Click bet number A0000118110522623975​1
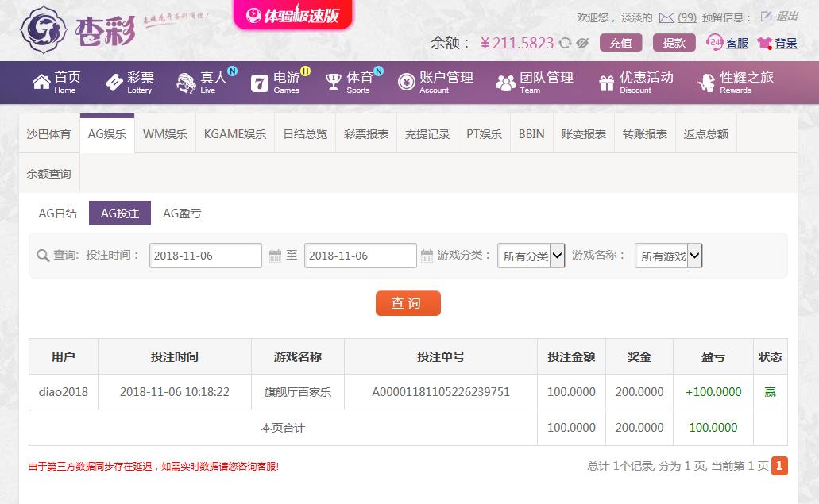This screenshot has height=504, width=819. pyautogui.click(x=441, y=392)
